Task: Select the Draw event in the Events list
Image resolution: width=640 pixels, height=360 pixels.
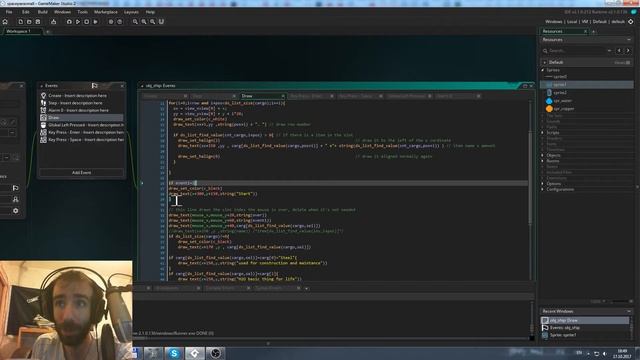Action: pyautogui.click(x=82, y=118)
